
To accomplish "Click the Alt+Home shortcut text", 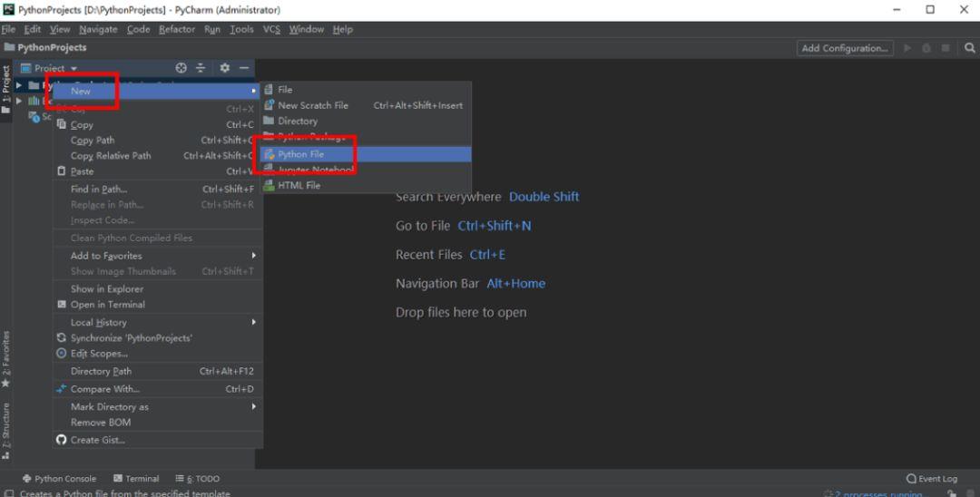I will (x=516, y=284).
